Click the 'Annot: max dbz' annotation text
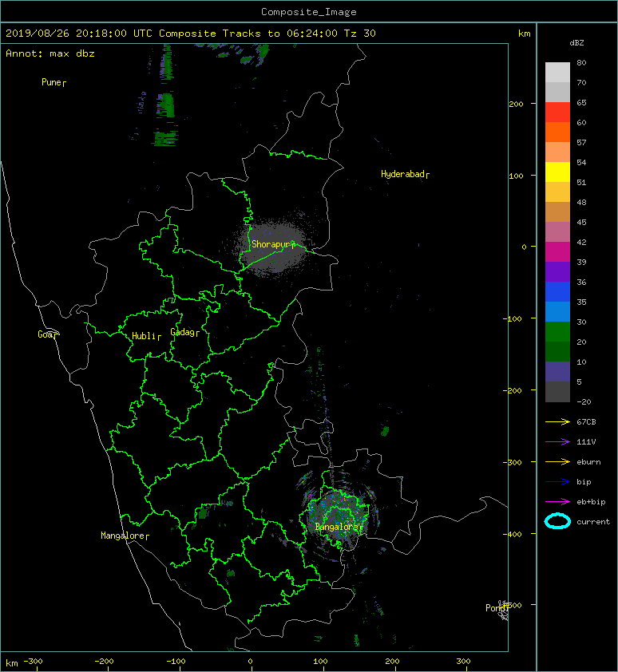This screenshot has height=672, width=618. click(50, 53)
